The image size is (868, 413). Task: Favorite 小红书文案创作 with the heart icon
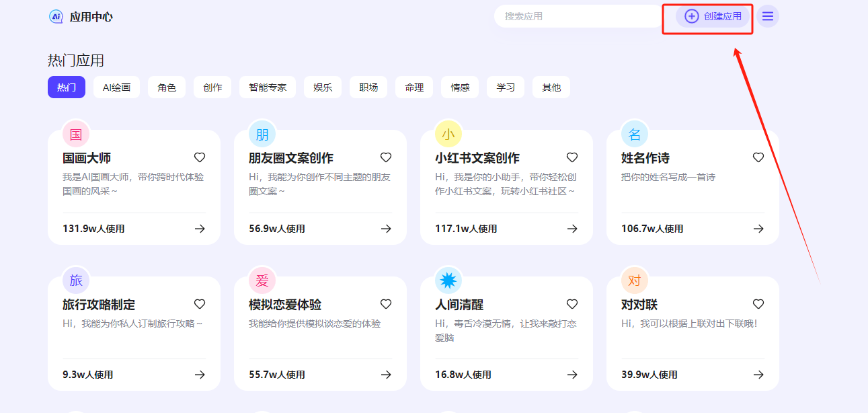[x=572, y=157]
